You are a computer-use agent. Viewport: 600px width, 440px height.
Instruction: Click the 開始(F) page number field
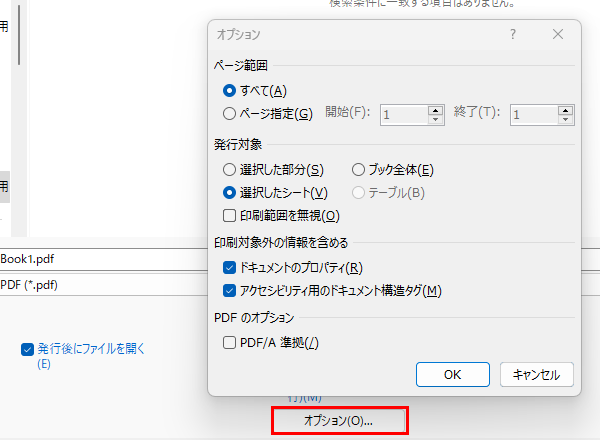pos(402,115)
